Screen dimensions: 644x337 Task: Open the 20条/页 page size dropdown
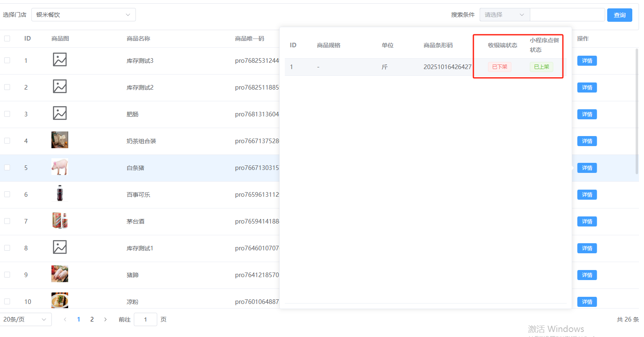[26, 319]
